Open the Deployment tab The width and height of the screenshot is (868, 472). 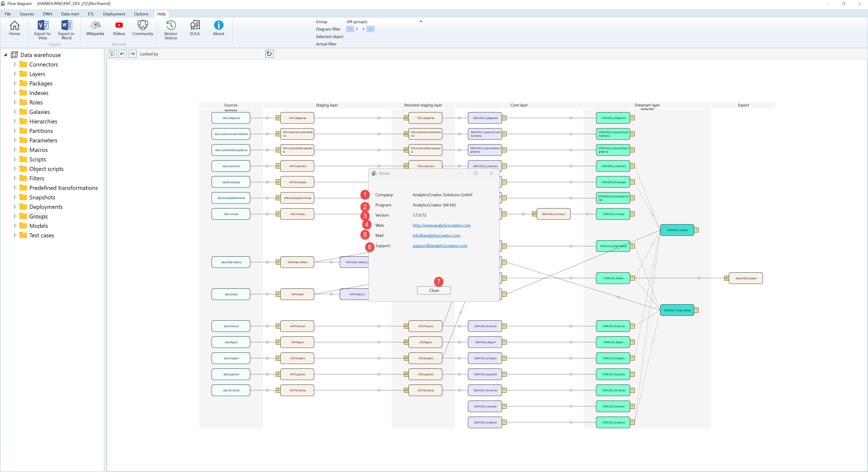[114, 14]
